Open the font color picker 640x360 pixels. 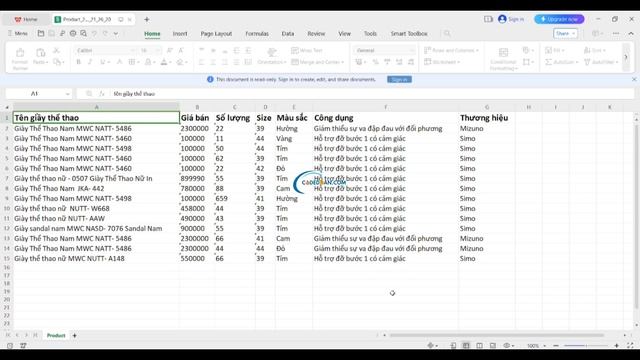point(165,62)
